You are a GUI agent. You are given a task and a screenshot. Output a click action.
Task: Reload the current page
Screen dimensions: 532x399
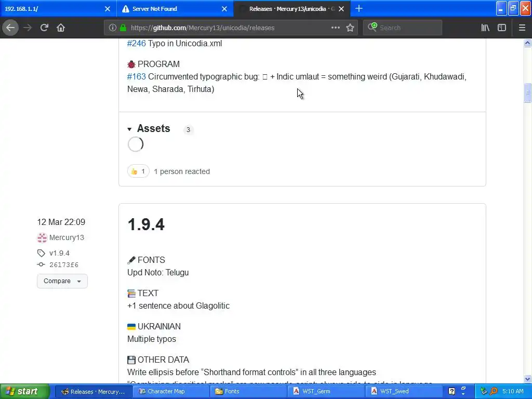point(44,28)
